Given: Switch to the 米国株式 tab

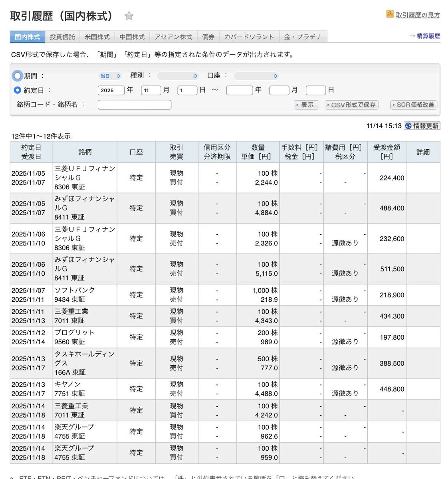Looking at the screenshot, I should point(97,37).
